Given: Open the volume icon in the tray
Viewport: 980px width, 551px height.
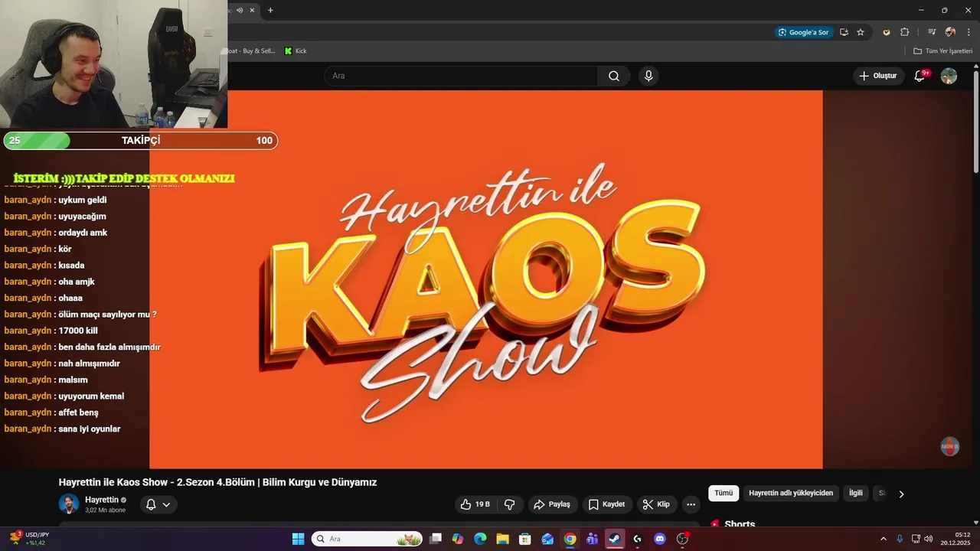Looking at the screenshot, I should [x=928, y=539].
